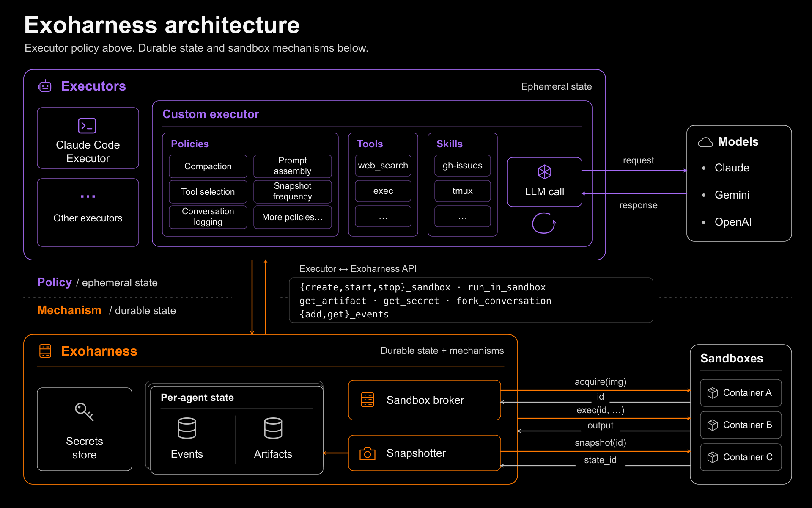Click the robot icon beside Executors
The height and width of the screenshot is (508, 812).
click(x=45, y=86)
